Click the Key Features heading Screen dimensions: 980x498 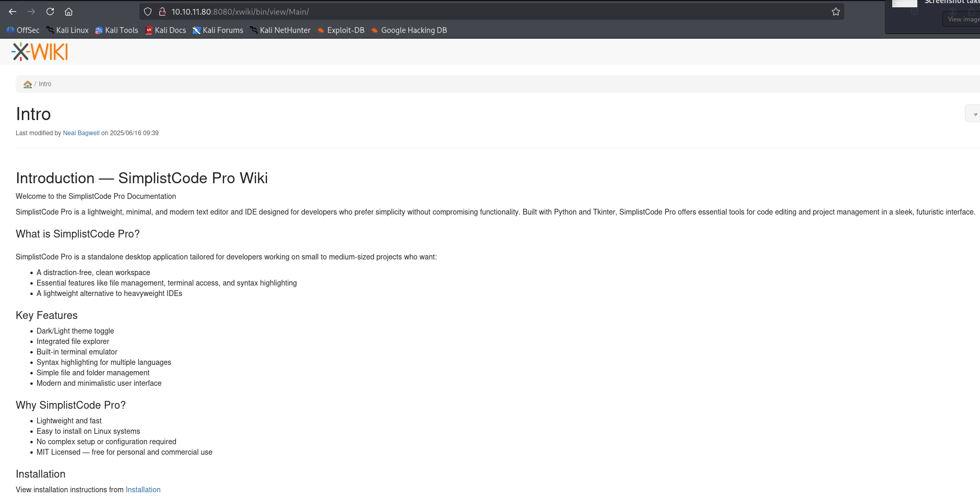(46, 315)
